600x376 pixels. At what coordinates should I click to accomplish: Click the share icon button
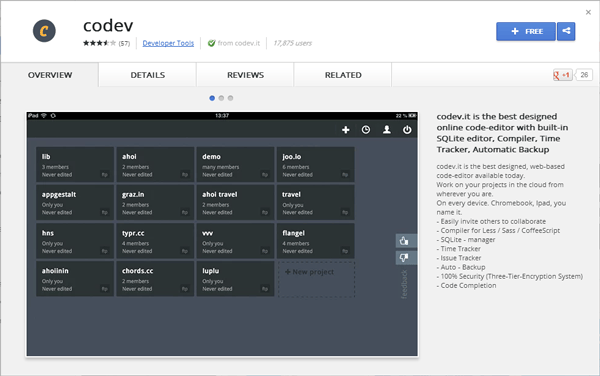(x=566, y=31)
